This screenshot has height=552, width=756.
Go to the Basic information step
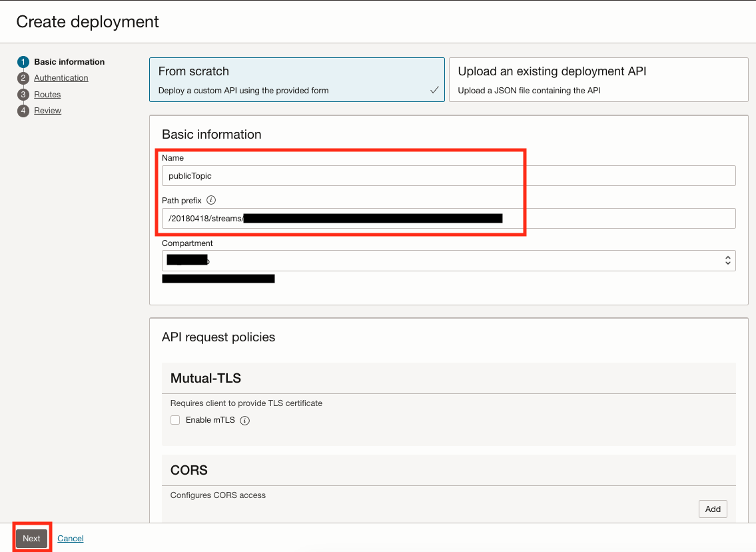click(69, 62)
